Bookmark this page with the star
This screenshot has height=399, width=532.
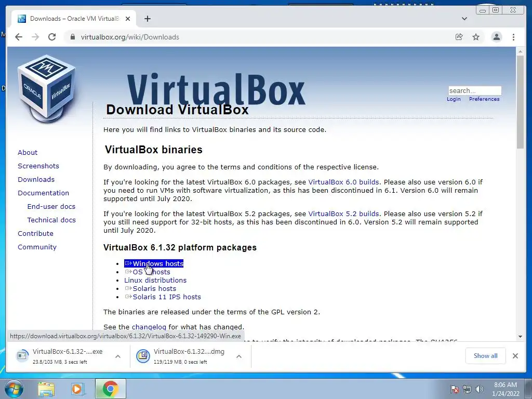[x=476, y=37]
